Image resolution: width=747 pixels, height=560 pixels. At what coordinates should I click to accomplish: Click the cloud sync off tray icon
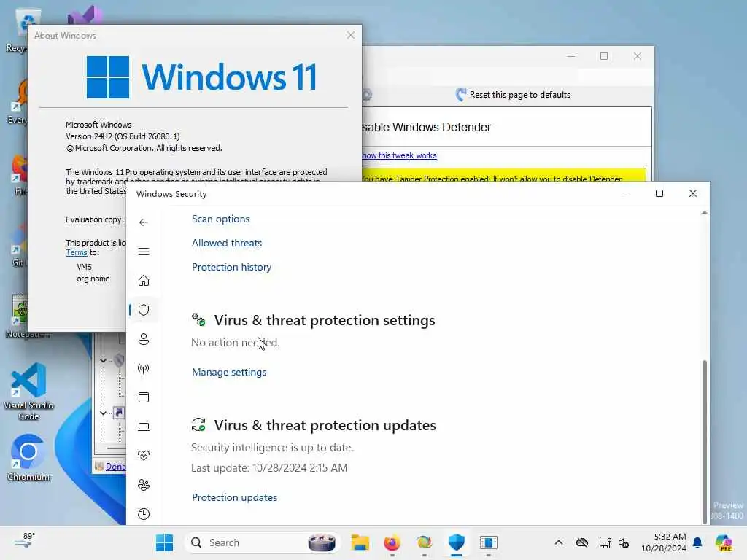(x=582, y=542)
